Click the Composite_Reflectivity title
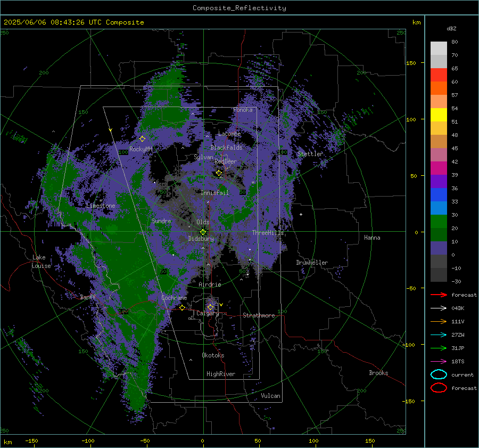Screen dimensions: 479x448 tap(240, 8)
